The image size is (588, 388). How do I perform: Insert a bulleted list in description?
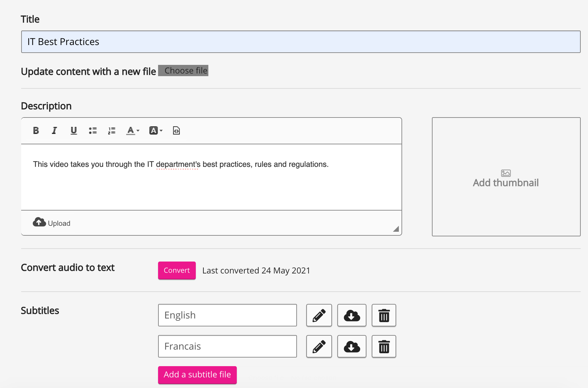click(x=93, y=130)
